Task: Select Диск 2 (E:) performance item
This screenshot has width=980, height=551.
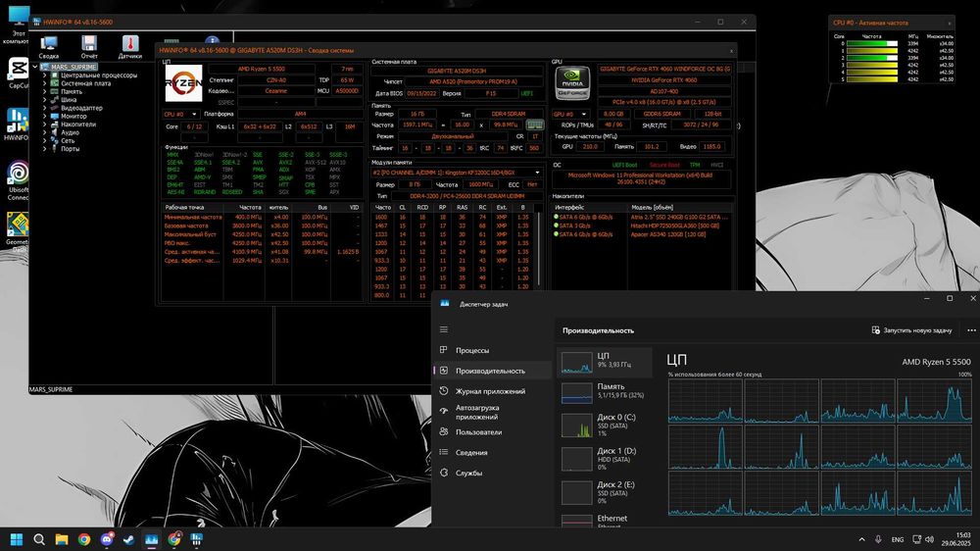Action: pos(605,492)
